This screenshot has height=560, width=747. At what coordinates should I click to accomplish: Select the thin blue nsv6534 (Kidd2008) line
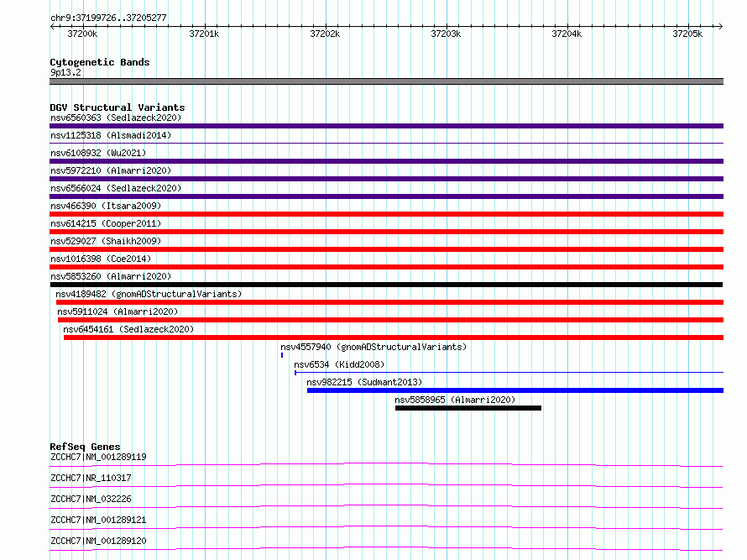[x=509, y=372]
